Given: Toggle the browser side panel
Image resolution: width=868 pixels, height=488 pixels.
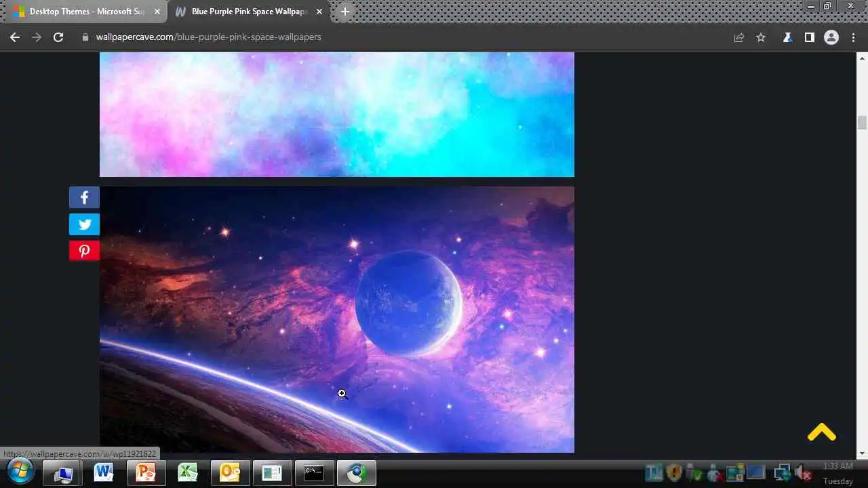Looking at the screenshot, I should click(809, 37).
